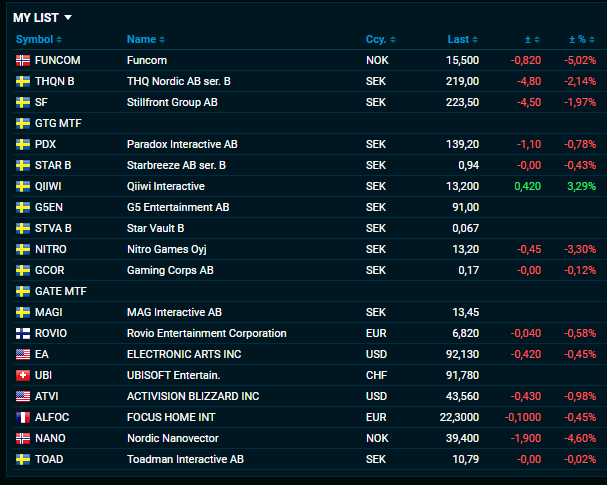This screenshot has height=485, width=607.
Task: Click Funcom's -5,02% change value
Action: [580, 60]
